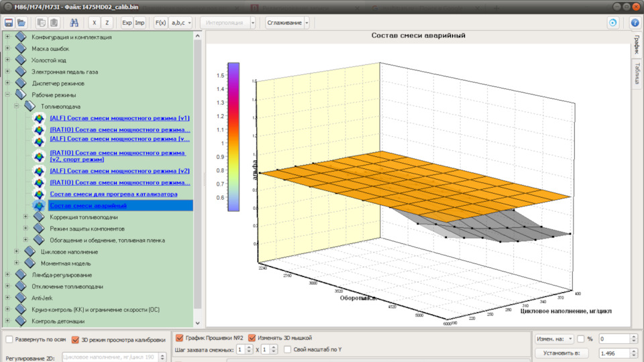Click the save file toolbar icon

click(9, 23)
